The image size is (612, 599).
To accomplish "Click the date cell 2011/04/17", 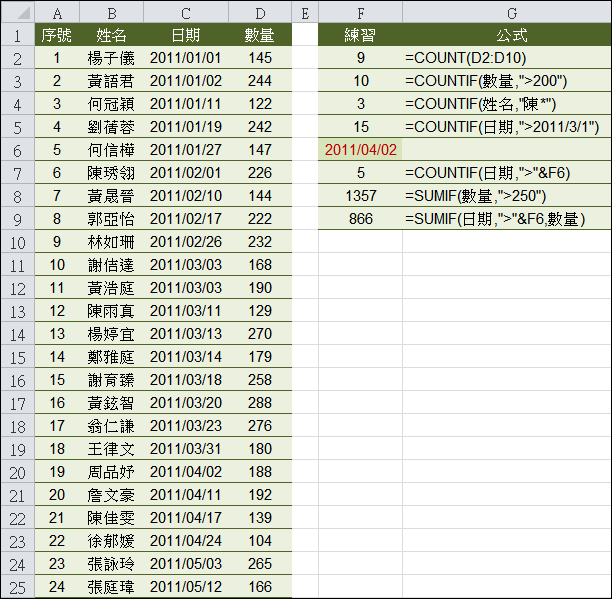I will [186, 517].
